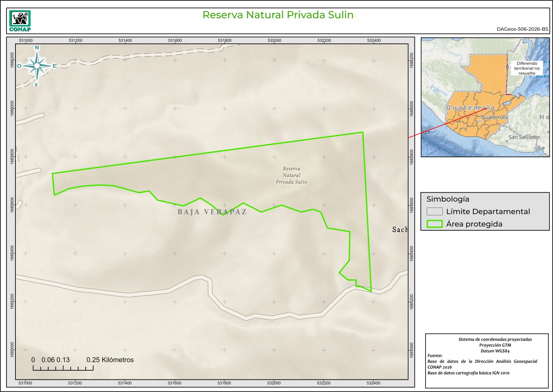Click the Proyección GTM text line
The height and width of the screenshot is (392, 553).
[x=495, y=345]
